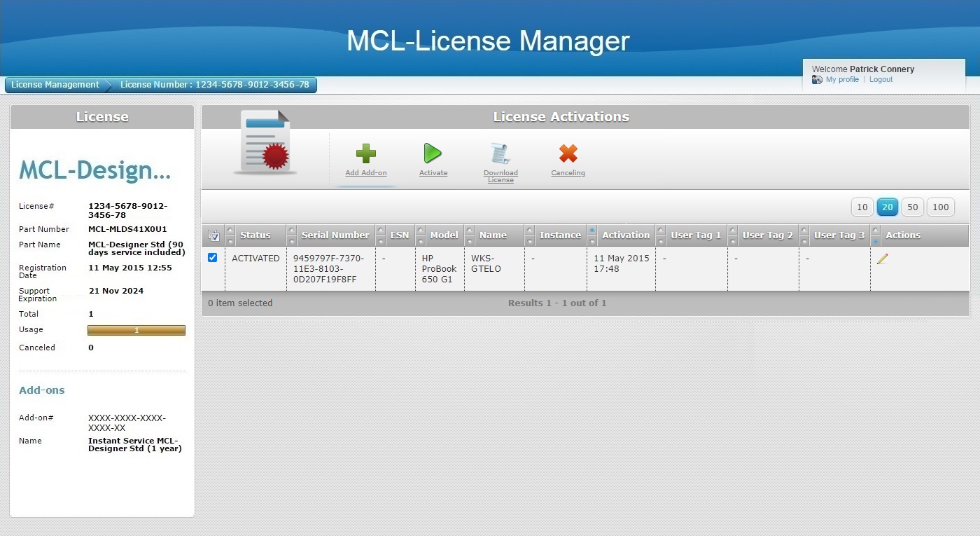The image size is (980, 536).
Task: Show 10 results per page
Action: tap(862, 207)
